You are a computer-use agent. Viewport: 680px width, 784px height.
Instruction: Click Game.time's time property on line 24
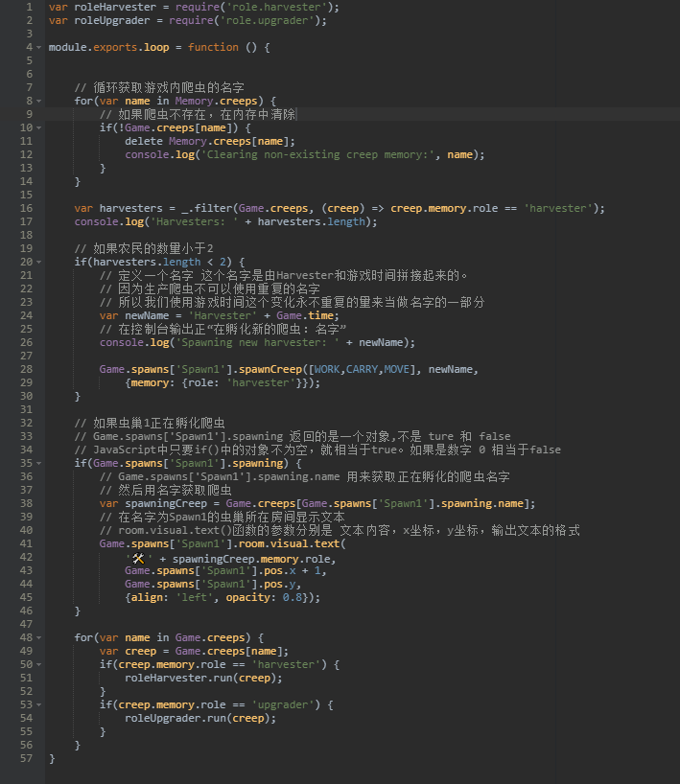[x=320, y=315]
